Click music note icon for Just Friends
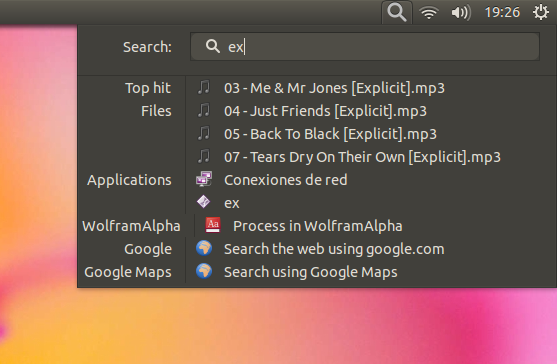Image resolution: width=557 pixels, height=364 pixels. pyautogui.click(x=204, y=110)
